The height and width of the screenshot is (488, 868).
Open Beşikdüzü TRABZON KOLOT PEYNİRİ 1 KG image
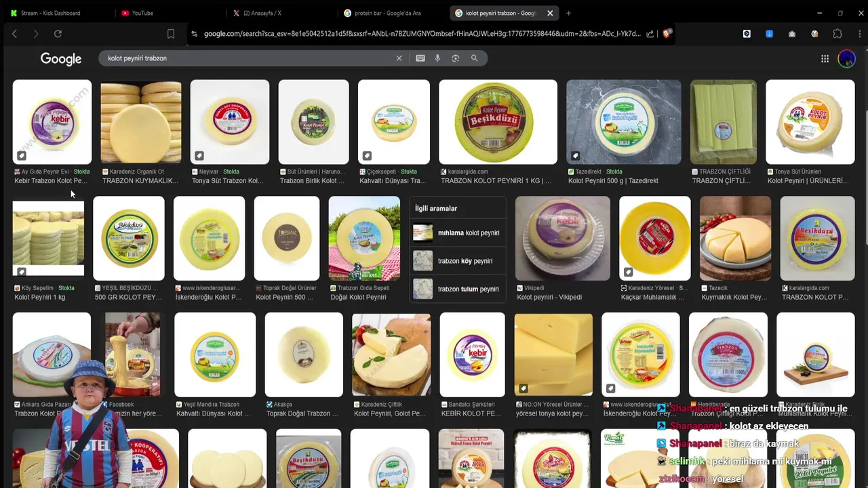(x=498, y=122)
